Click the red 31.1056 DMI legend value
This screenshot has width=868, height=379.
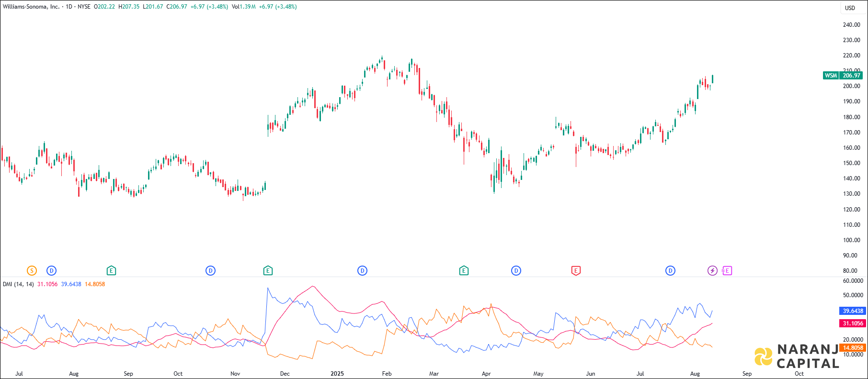pyautogui.click(x=47, y=284)
